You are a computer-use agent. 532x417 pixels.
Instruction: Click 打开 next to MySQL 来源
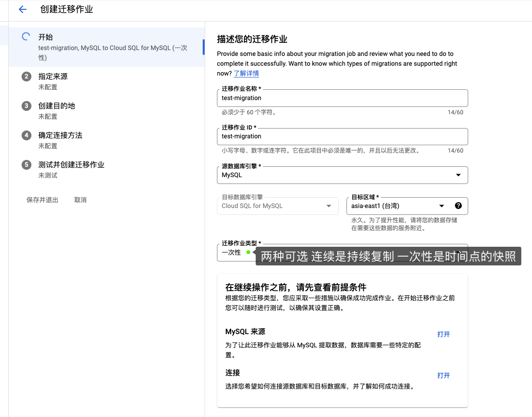(x=444, y=334)
